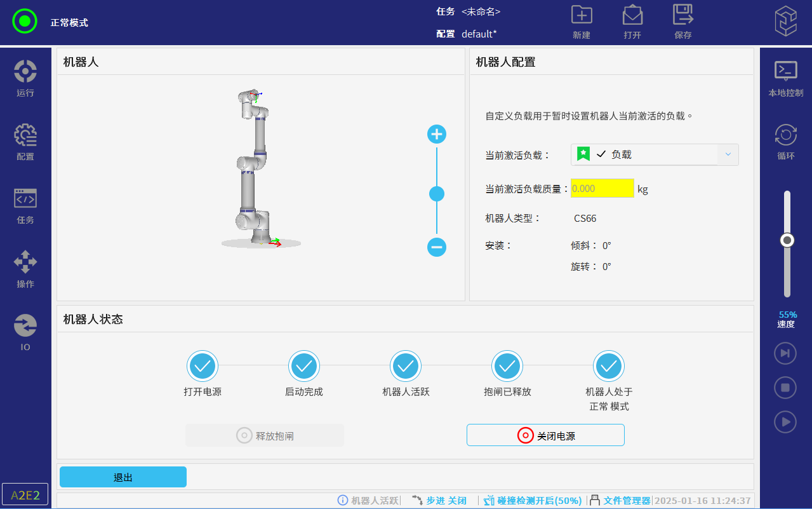812x509 pixels.
Task: Save the task with 保存 icon
Action: 683,21
